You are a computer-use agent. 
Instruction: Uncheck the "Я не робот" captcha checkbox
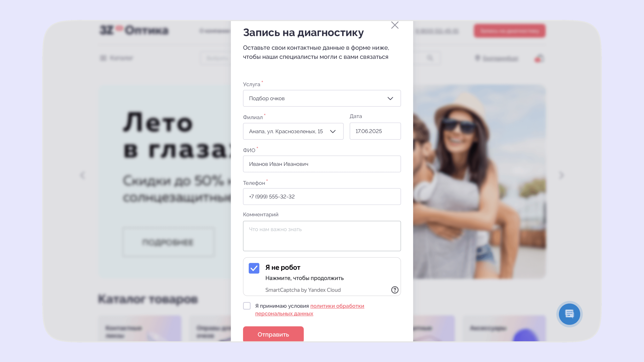[x=254, y=268]
